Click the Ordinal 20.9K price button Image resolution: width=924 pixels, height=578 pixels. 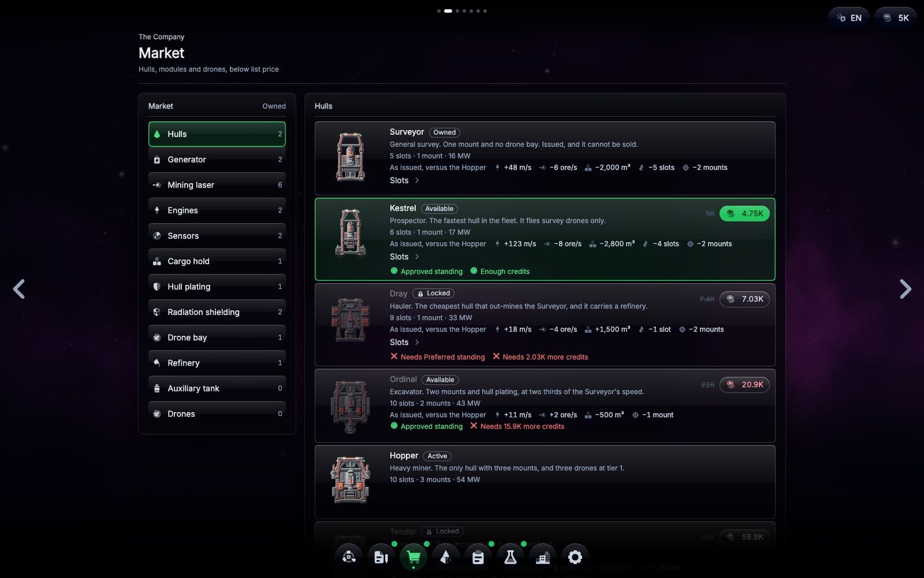click(x=744, y=384)
